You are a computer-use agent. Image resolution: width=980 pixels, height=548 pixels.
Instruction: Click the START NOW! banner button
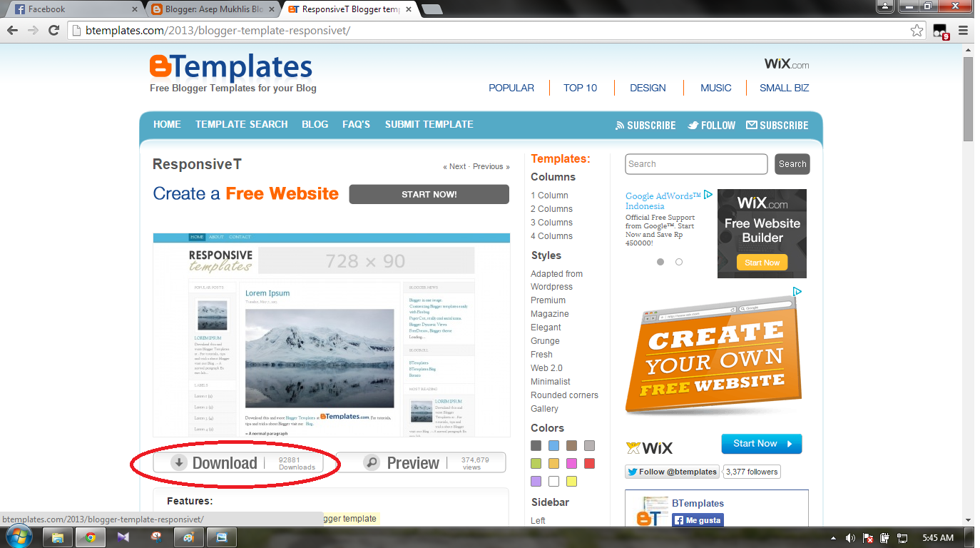(x=429, y=194)
